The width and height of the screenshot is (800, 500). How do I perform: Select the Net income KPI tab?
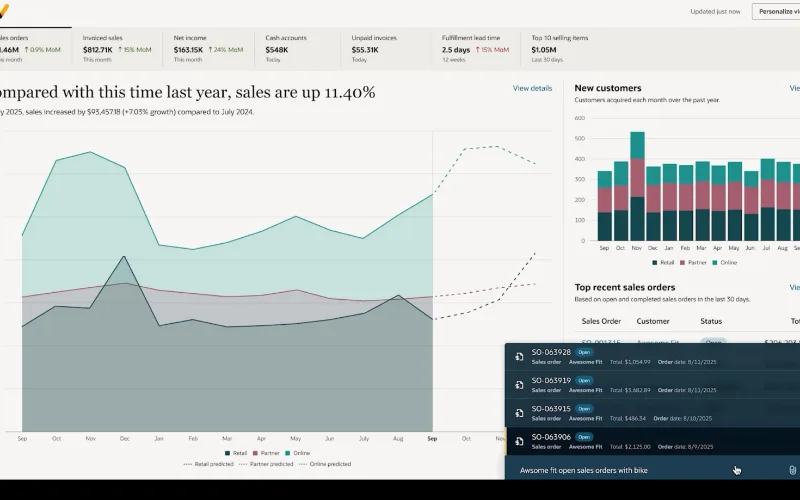click(208, 48)
